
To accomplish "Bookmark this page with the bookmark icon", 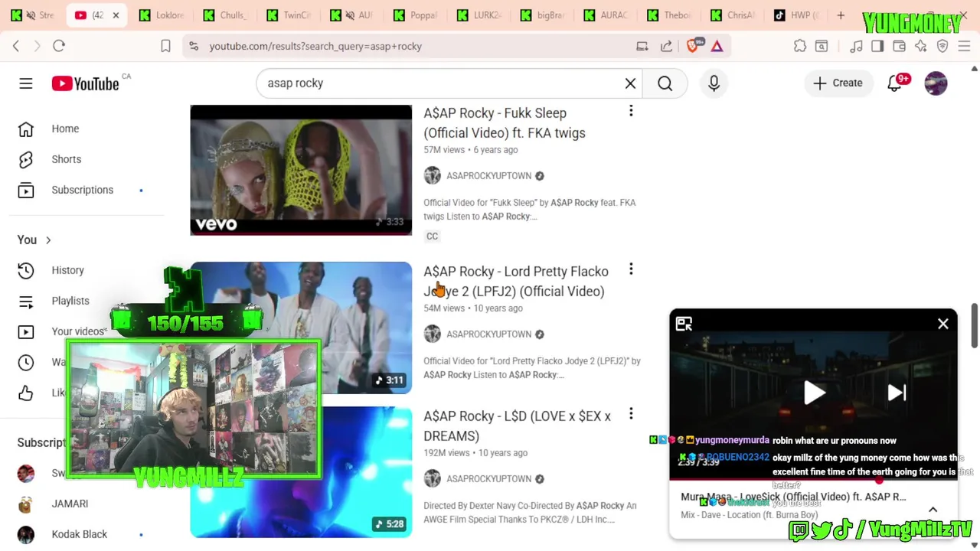I will click(165, 46).
